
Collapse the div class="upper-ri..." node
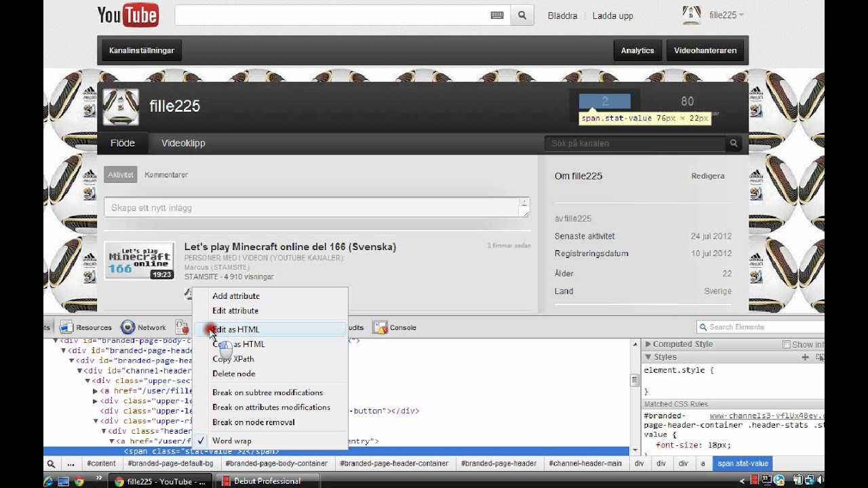tap(96, 421)
